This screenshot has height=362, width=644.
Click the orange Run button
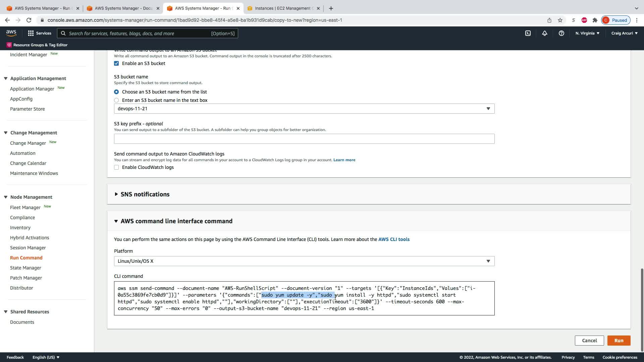(619, 341)
